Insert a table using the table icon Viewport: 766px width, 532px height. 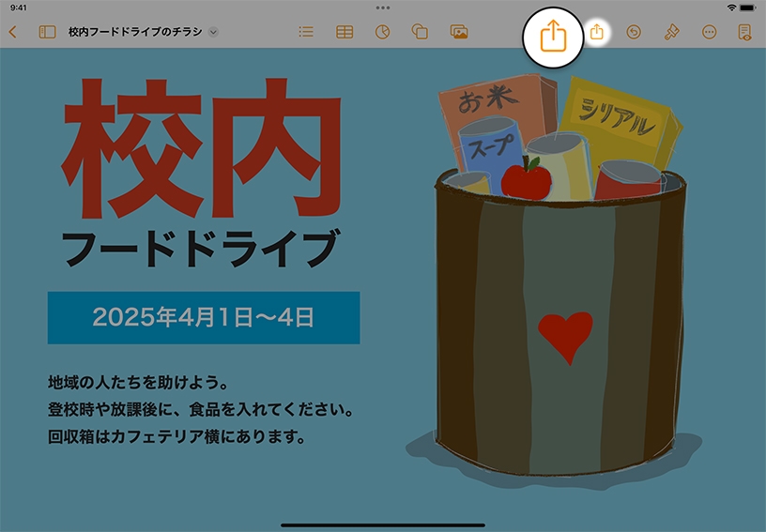(345, 32)
